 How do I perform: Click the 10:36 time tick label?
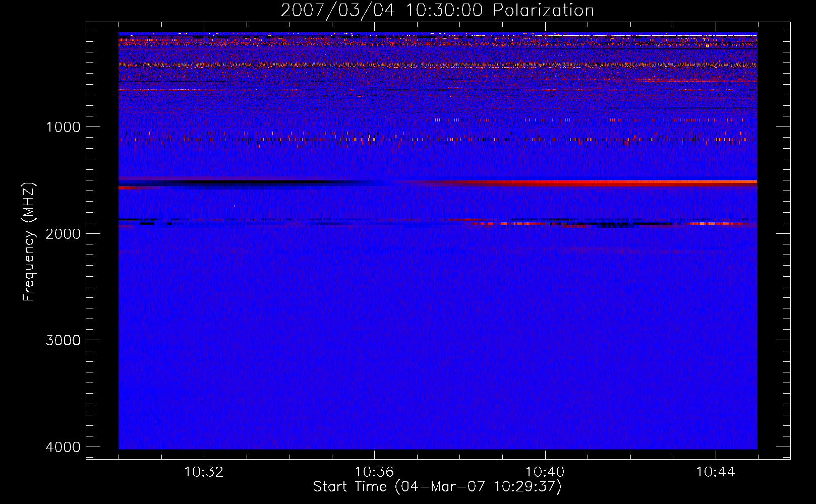(x=374, y=472)
